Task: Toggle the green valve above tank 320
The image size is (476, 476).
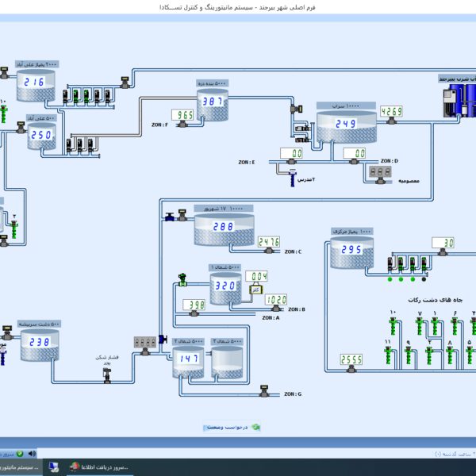Action: pyautogui.click(x=182, y=278)
